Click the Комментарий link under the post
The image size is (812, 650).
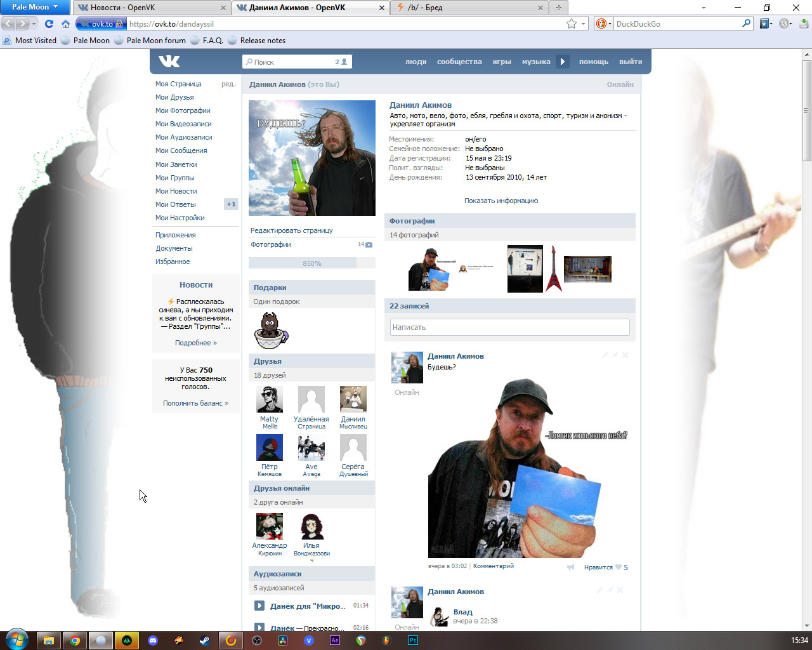(x=494, y=566)
